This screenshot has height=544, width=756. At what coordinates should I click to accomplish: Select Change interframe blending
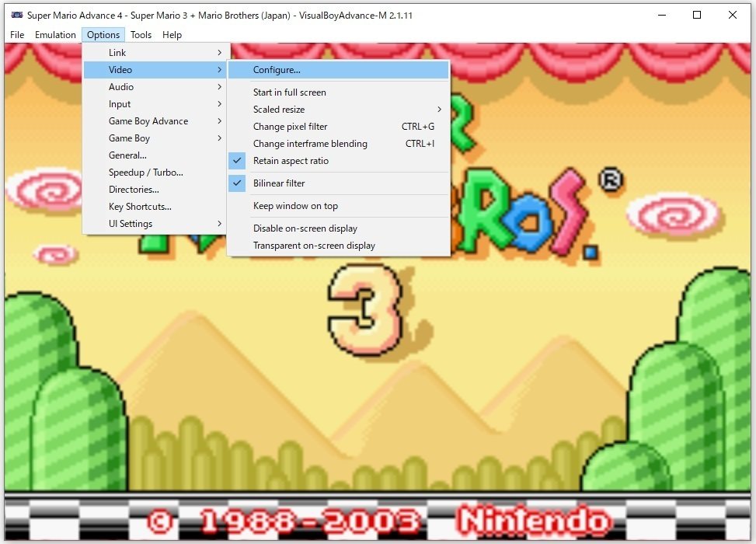coord(339,144)
